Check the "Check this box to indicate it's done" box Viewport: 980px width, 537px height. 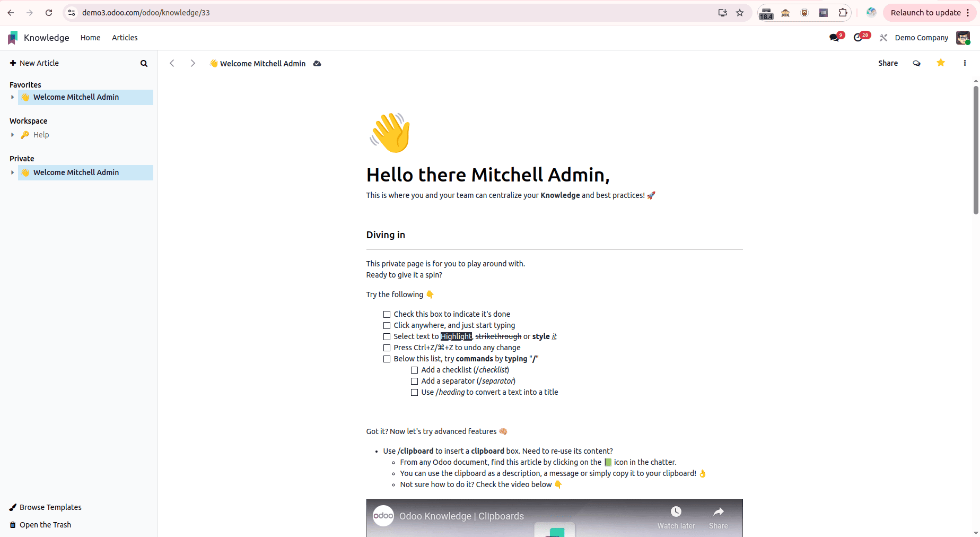[387, 315]
